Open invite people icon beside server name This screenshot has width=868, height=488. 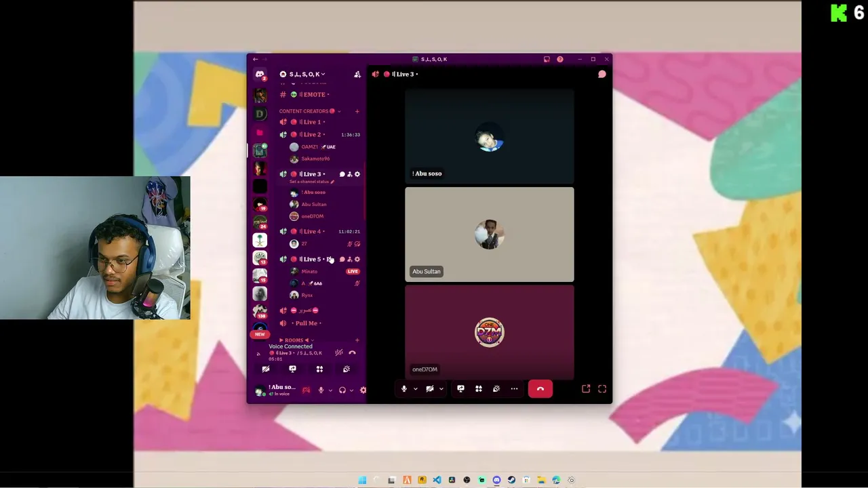[x=357, y=75]
